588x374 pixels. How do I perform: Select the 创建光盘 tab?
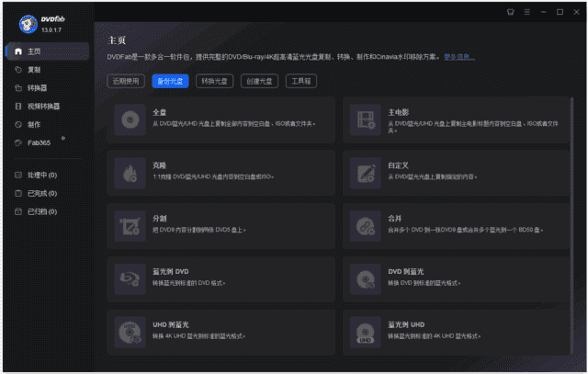pos(258,81)
